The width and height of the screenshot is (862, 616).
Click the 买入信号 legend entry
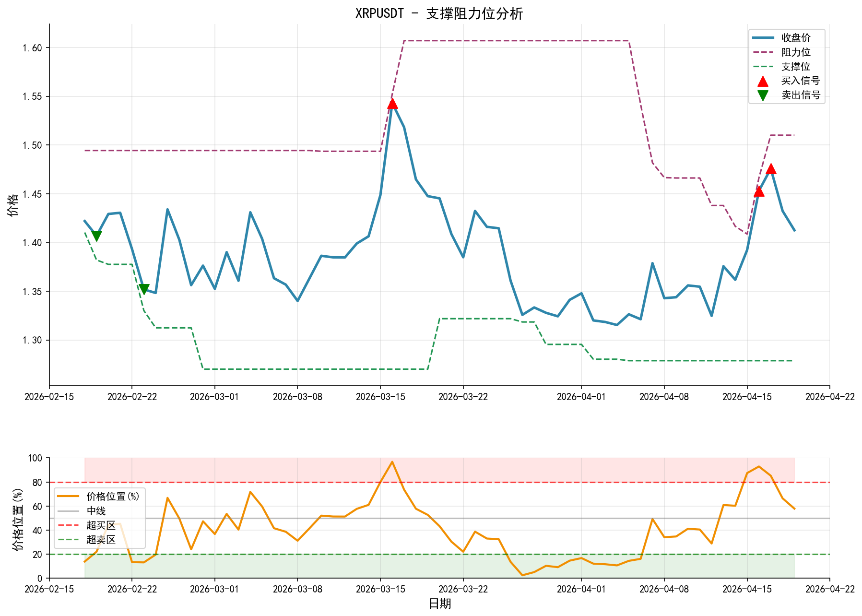pyautogui.click(x=786, y=81)
